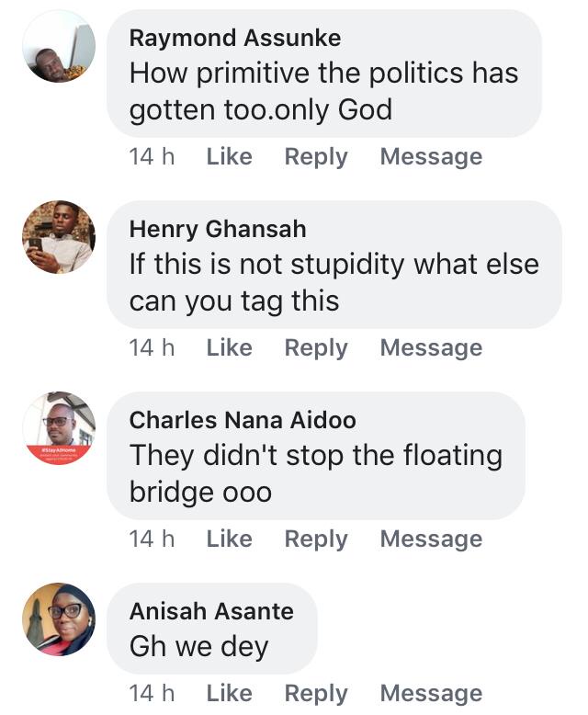Open Henry Ghansah's profile picture

pyautogui.click(x=59, y=237)
